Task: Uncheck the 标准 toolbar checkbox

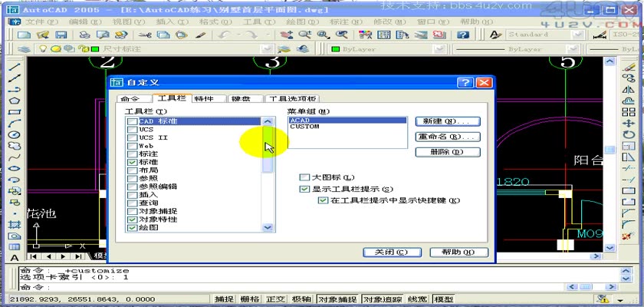Action: point(132,163)
